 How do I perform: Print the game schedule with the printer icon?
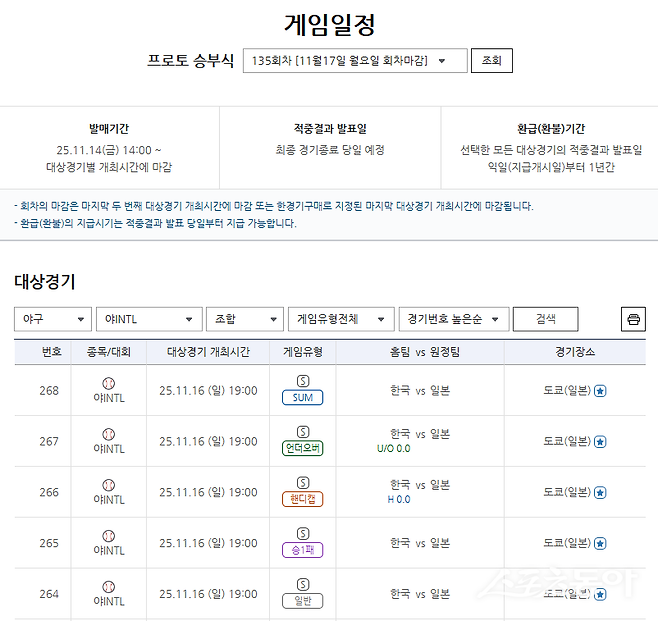(x=633, y=319)
